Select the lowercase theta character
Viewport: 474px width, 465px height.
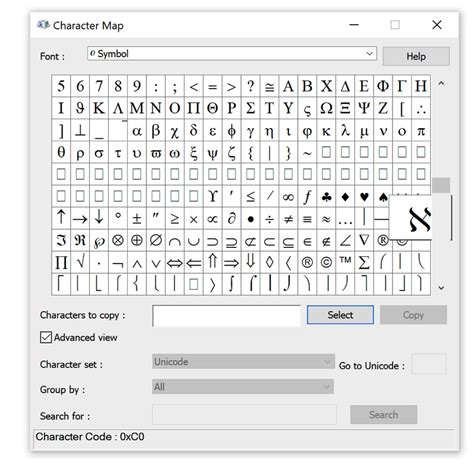pyautogui.click(x=61, y=153)
